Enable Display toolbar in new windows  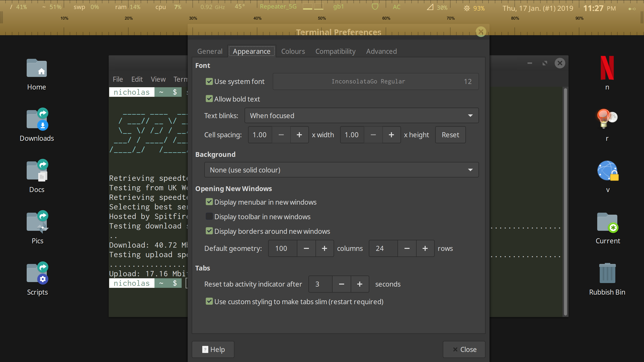(209, 216)
